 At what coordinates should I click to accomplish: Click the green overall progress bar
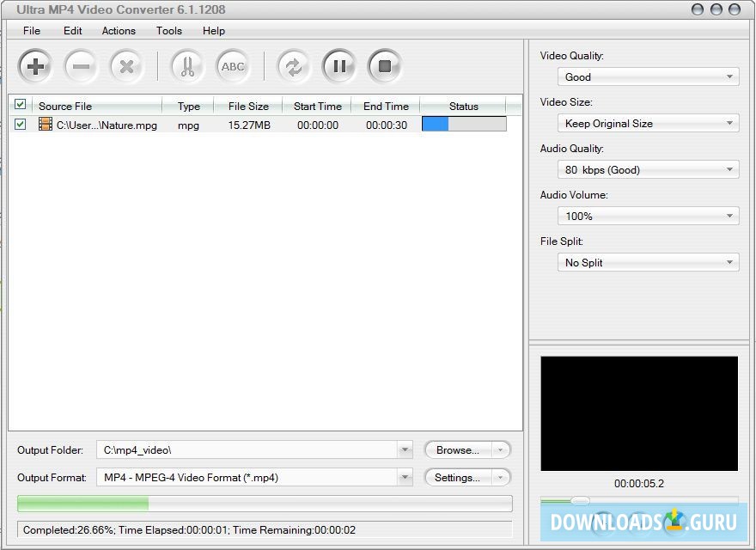coord(265,504)
